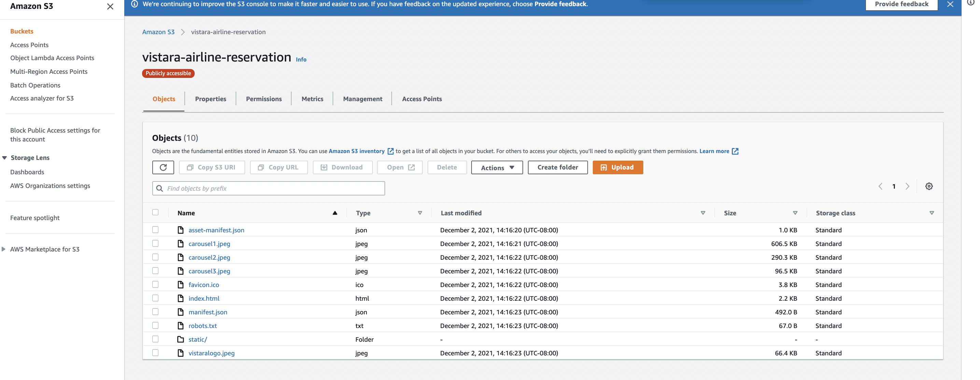980x380 pixels.
Task: Open the preferences gear for object listing
Action: point(929,186)
